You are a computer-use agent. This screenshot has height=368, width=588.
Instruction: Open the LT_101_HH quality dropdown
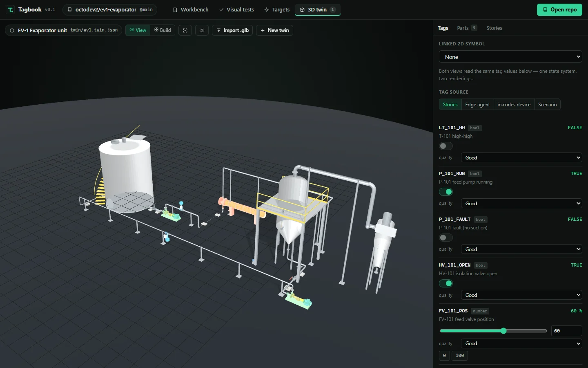click(x=521, y=158)
